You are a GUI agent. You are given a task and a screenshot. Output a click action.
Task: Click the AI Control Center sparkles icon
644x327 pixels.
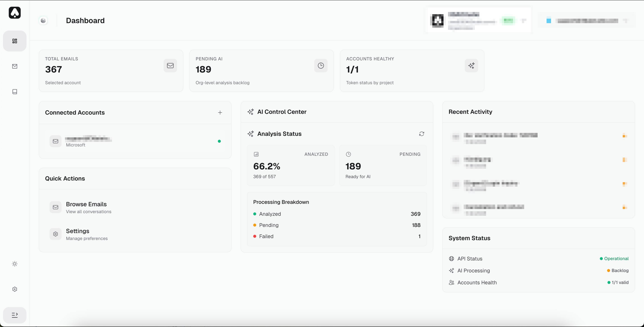point(251,112)
